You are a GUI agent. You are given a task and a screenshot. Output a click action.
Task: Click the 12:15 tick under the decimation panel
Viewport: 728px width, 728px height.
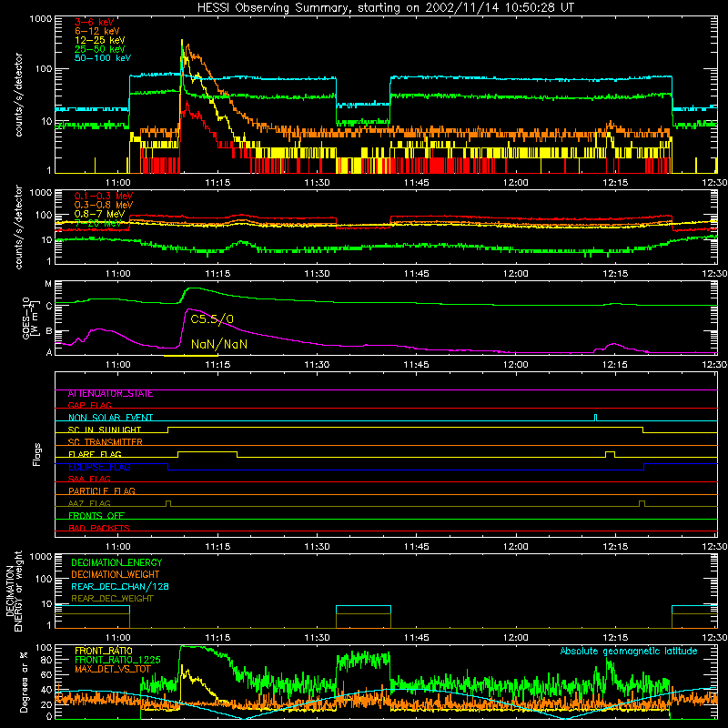[615, 638]
